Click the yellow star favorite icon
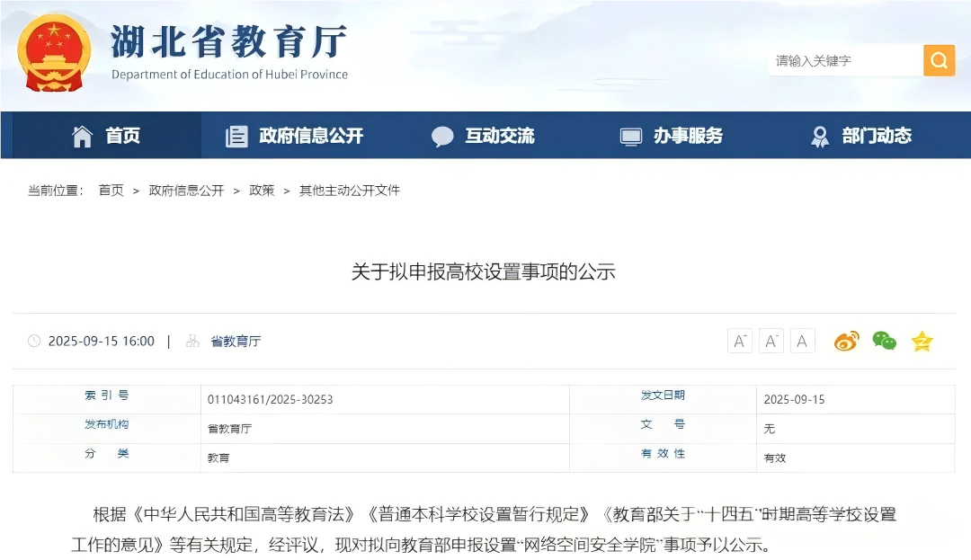The width and height of the screenshot is (971, 560). pyautogui.click(x=922, y=341)
